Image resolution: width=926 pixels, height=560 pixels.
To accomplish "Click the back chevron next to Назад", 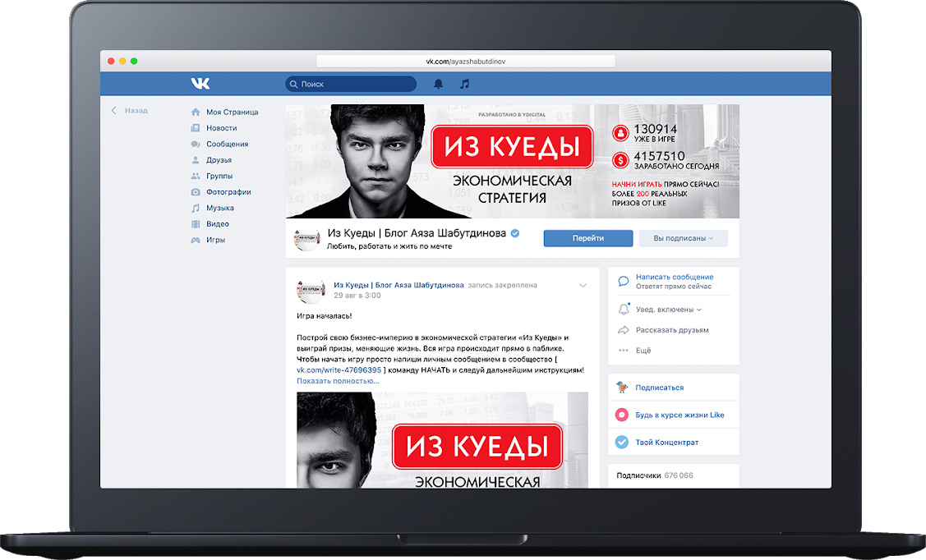I will (114, 110).
